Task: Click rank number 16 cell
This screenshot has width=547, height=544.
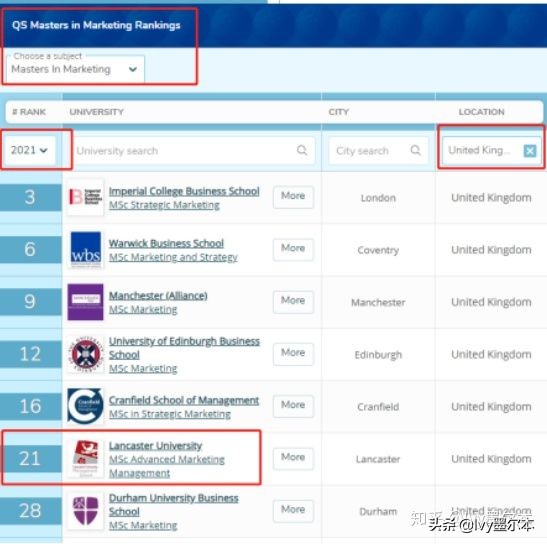Action: pos(31,406)
